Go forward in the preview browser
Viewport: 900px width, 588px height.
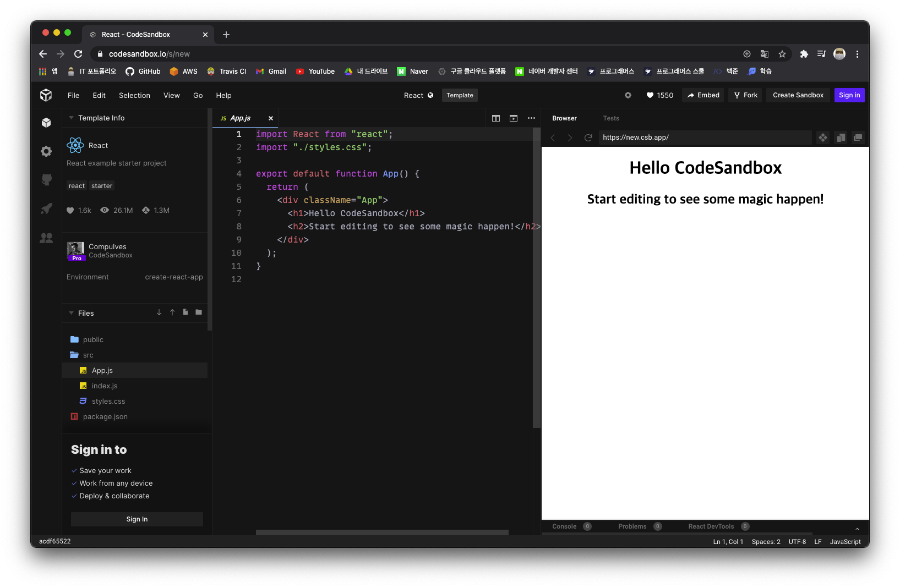(570, 138)
